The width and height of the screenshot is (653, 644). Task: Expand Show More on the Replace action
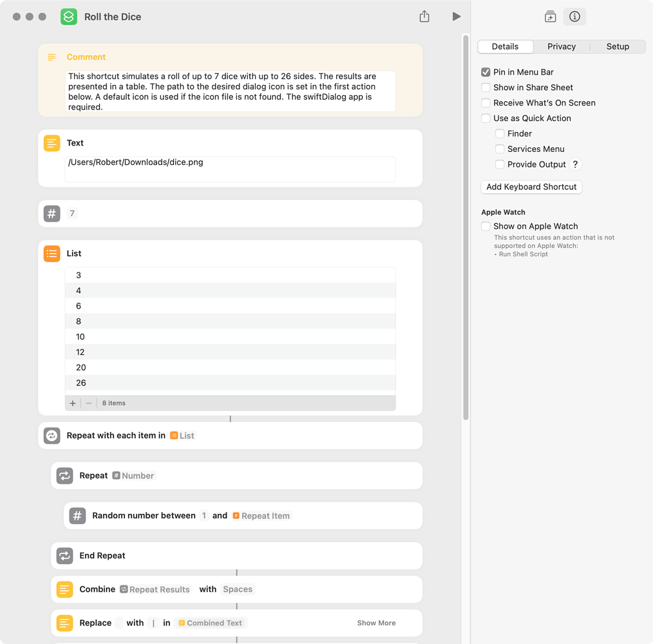pos(376,623)
